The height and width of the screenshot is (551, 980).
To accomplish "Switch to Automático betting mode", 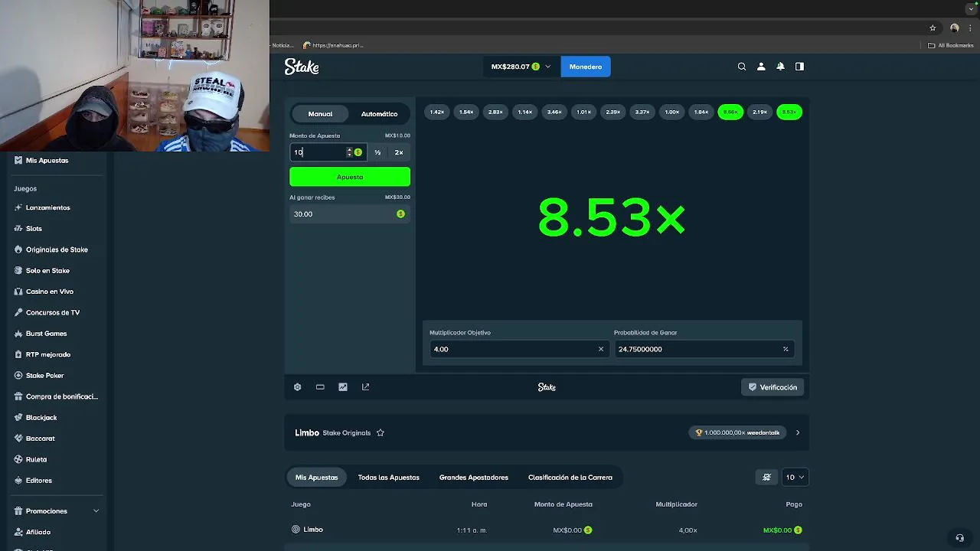I will [x=379, y=114].
